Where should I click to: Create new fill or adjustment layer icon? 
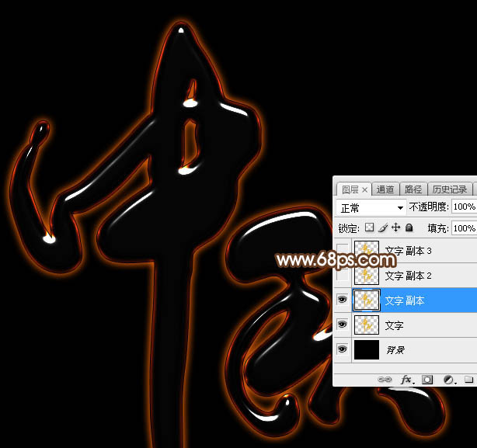click(x=449, y=380)
